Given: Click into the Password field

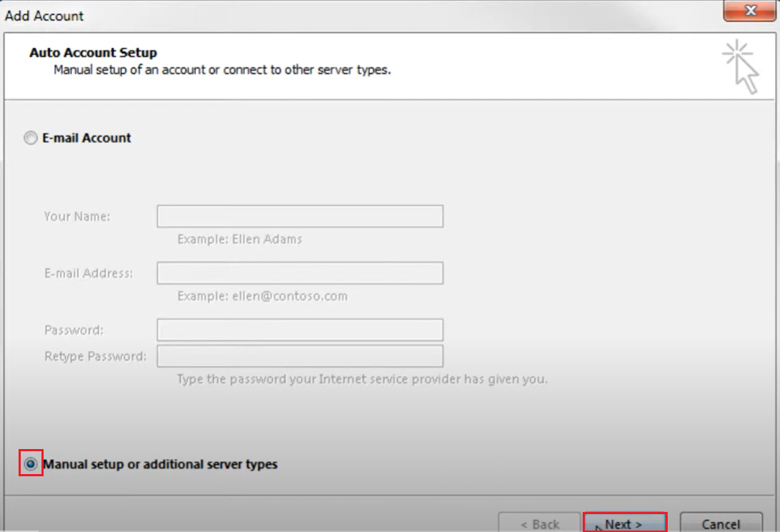Looking at the screenshot, I should [300, 330].
